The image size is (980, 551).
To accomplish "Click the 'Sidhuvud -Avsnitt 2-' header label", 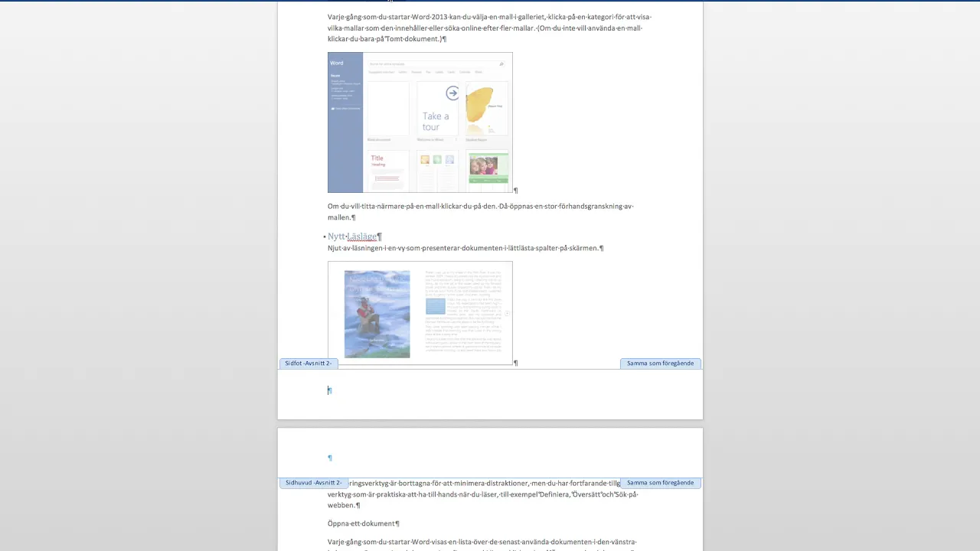I will 314,483.
